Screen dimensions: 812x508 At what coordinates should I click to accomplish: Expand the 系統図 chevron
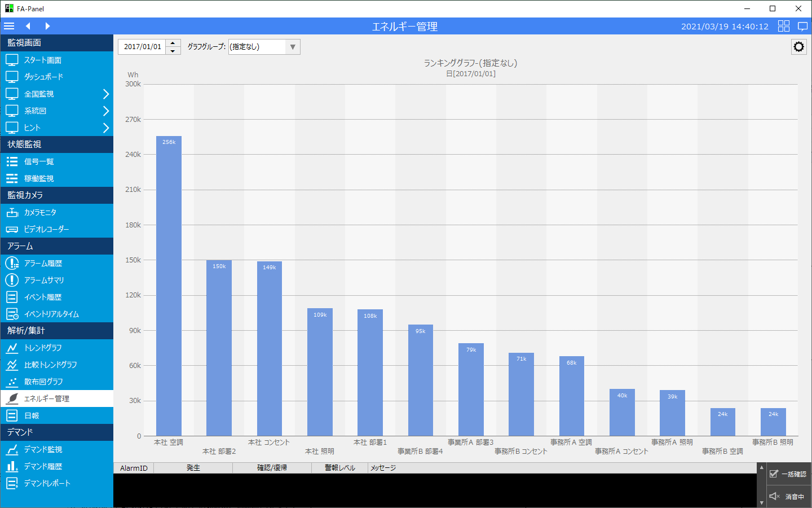(105, 111)
